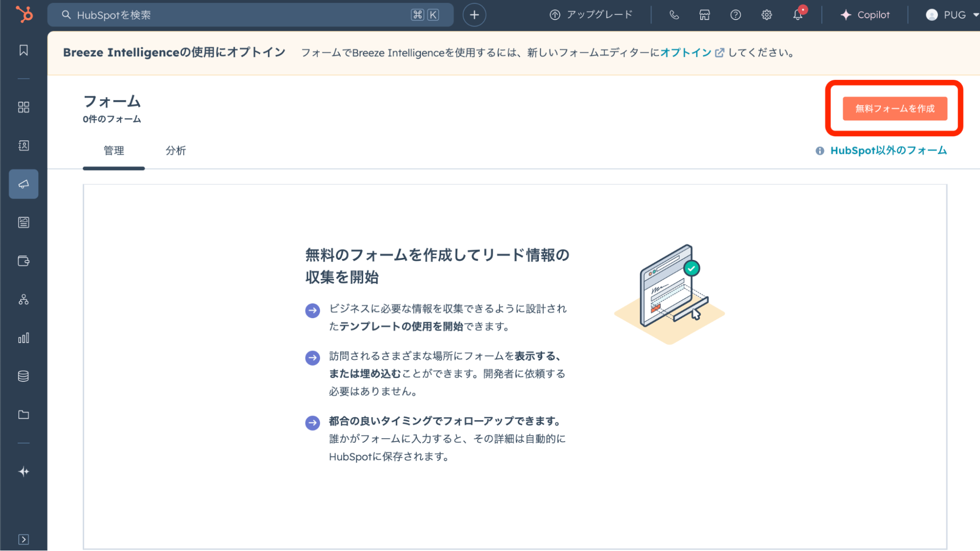
Task: Click the info icon beside HubSpot以外のフォーム
Action: pos(820,151)
